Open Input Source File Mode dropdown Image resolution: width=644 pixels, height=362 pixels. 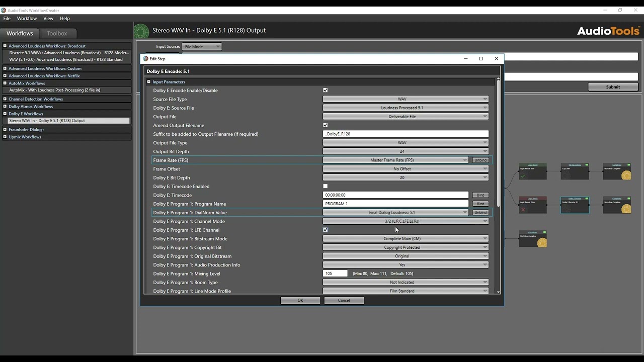[202, 47]
